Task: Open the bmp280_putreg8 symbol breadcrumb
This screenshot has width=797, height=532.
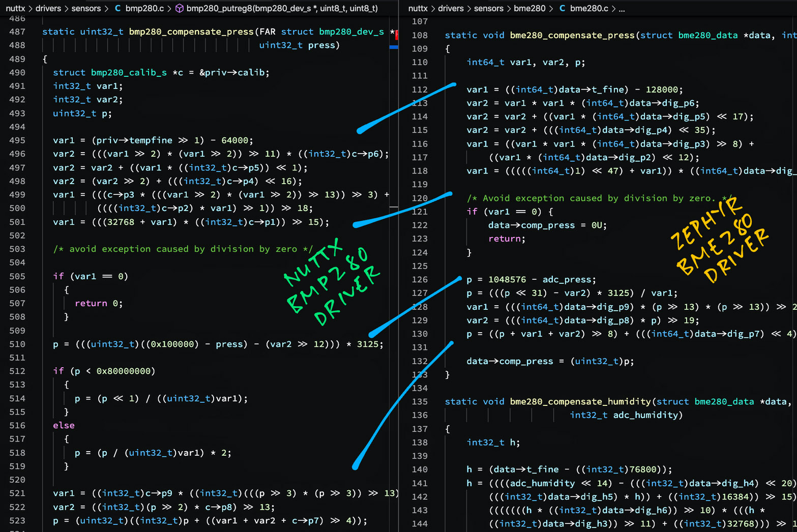Action: click(x=282, y=8)
